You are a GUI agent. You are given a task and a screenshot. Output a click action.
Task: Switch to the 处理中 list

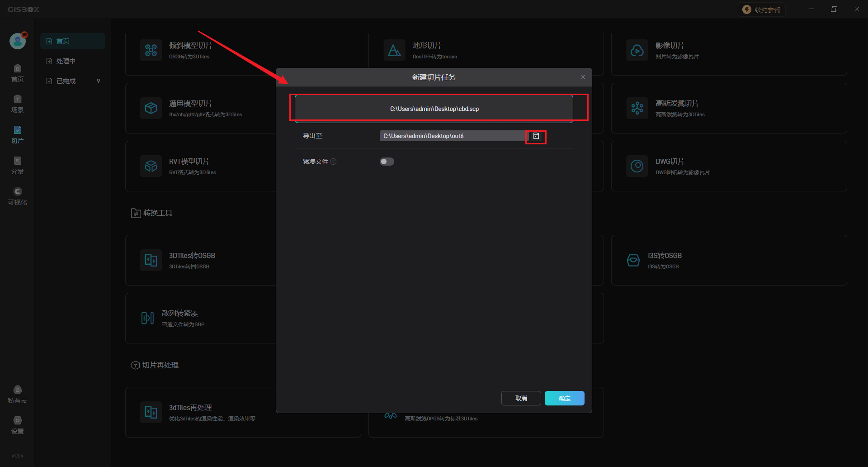click(x=66, y=61)
